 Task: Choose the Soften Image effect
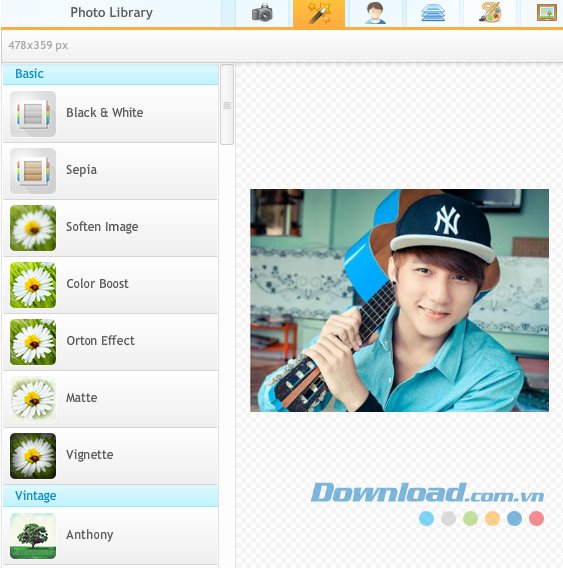tap(110, 228)
